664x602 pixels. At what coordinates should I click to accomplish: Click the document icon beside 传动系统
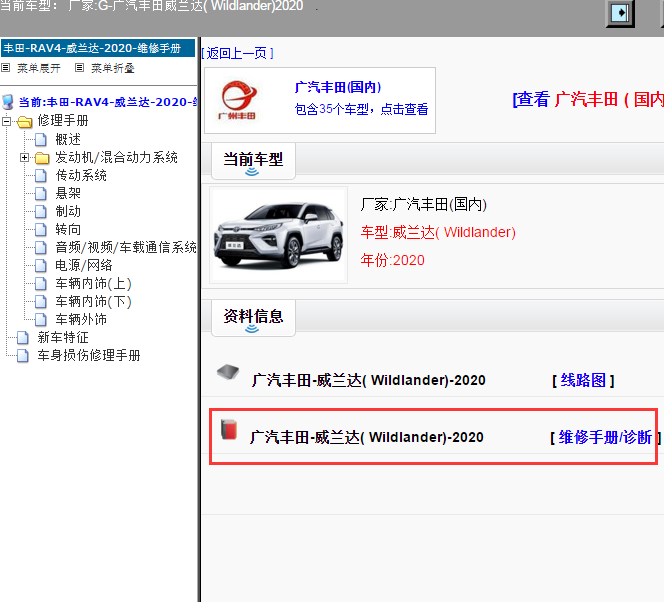coord(41,175)
